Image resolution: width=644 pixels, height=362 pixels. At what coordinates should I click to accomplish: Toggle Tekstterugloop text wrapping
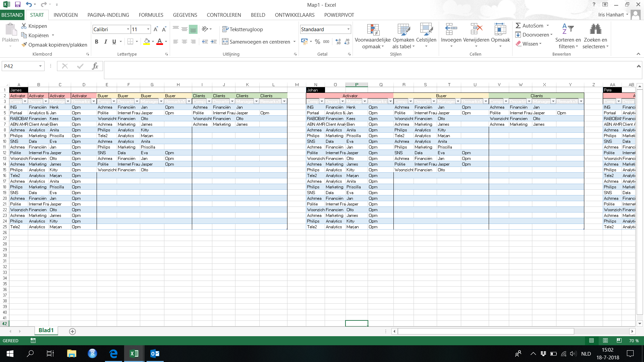243,29
